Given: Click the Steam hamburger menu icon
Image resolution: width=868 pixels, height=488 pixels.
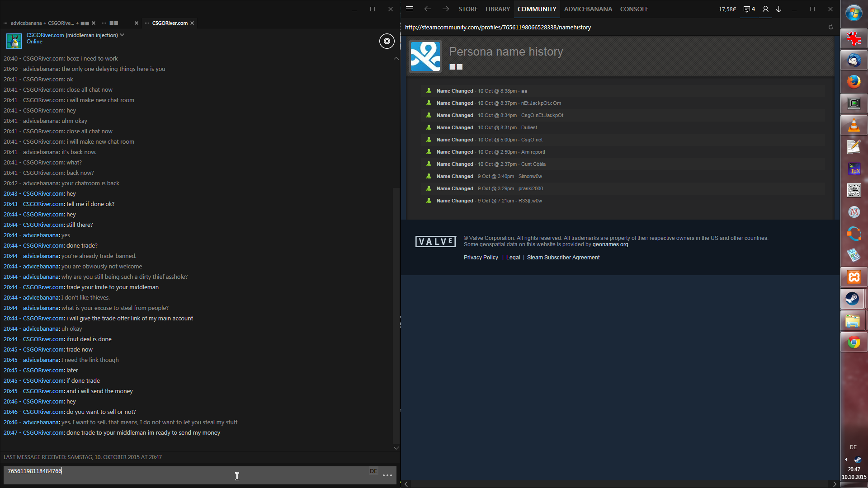Looking at the screenshot, I should tap(410, 9).
